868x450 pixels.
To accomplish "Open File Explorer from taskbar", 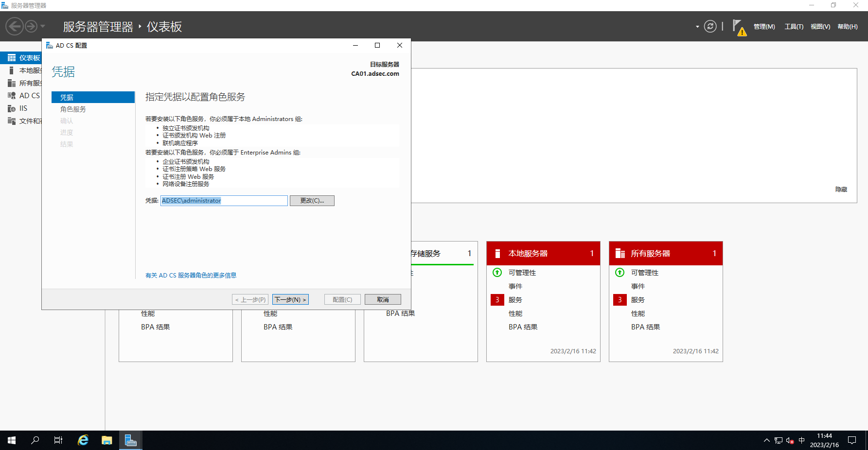I will coord(107,440).
